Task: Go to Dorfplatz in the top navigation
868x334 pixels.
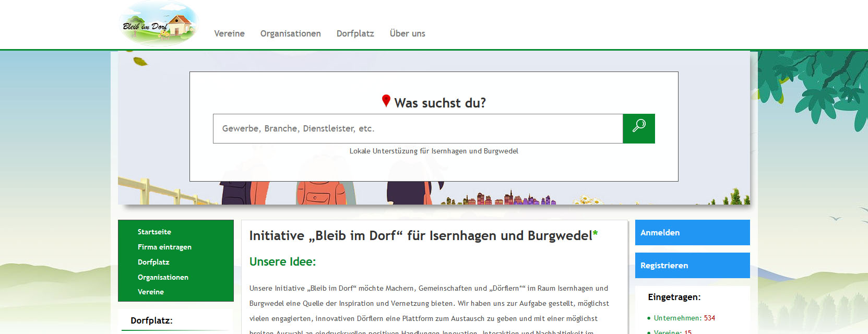Action: click(355, 33)
